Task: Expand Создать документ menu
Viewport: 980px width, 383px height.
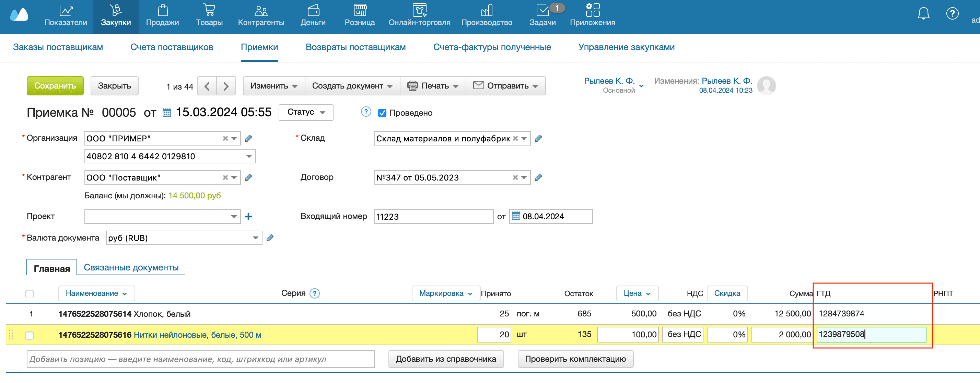Action: point(352,86)
